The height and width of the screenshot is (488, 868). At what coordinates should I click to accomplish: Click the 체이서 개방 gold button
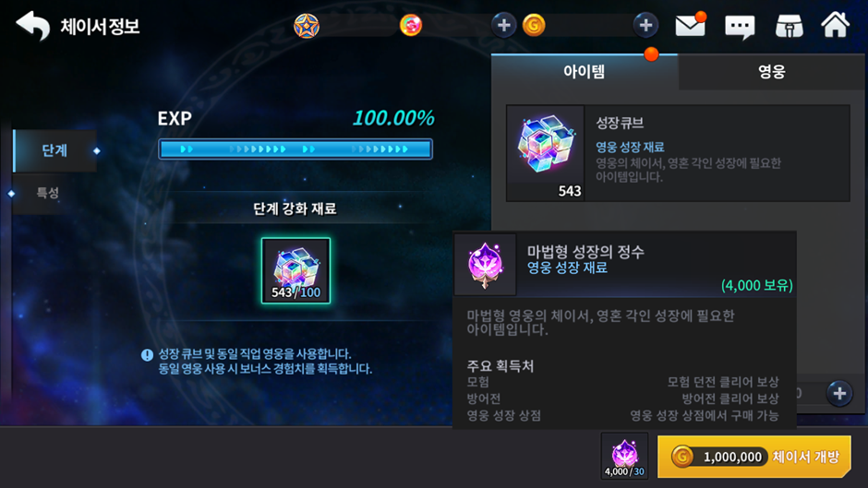pos(754,457)
